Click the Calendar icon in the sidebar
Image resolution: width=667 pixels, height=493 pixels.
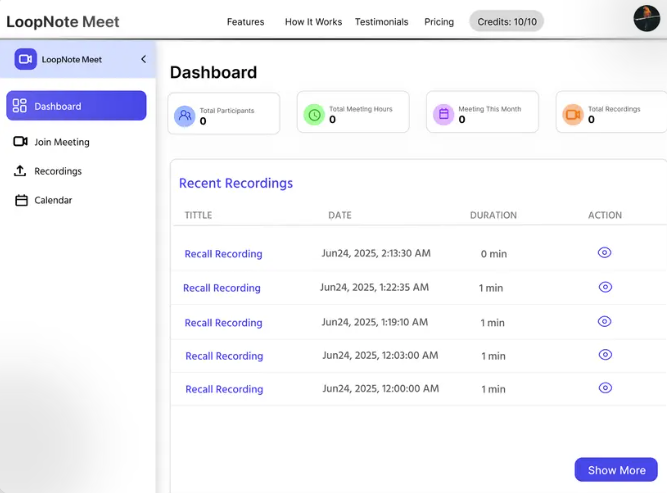[21, 200]
